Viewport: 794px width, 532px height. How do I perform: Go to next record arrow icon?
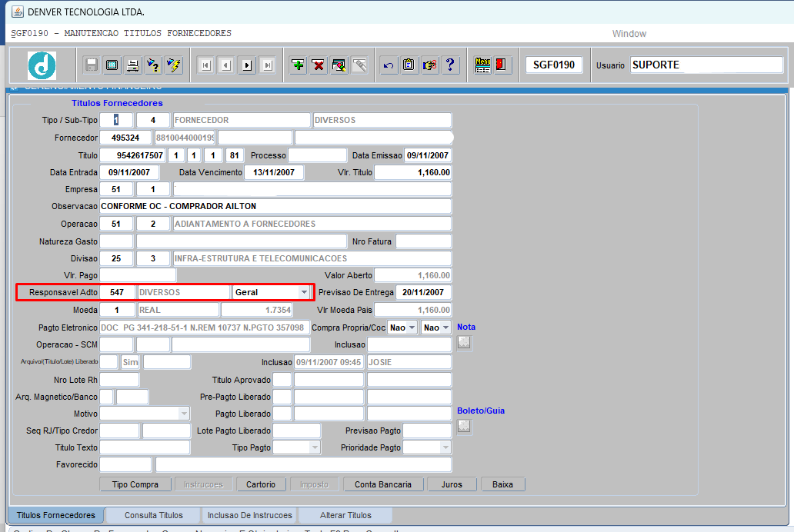(247, 65)
